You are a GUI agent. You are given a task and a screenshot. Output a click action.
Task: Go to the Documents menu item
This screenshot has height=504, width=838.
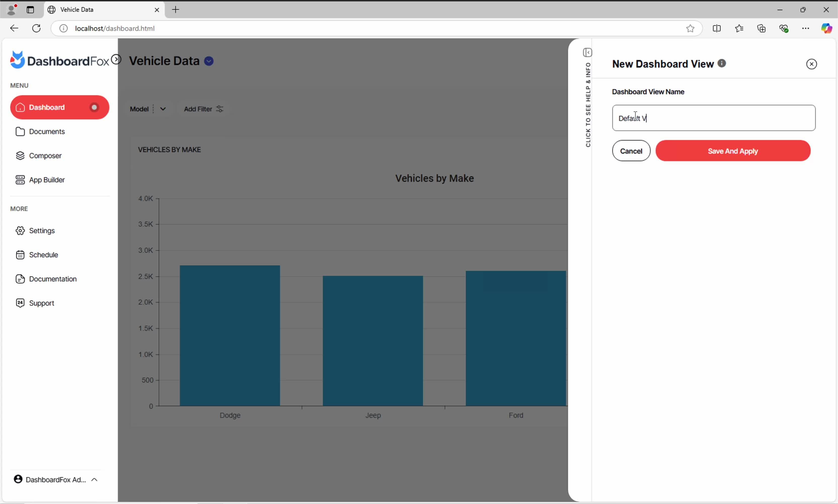tap(47, 132)
